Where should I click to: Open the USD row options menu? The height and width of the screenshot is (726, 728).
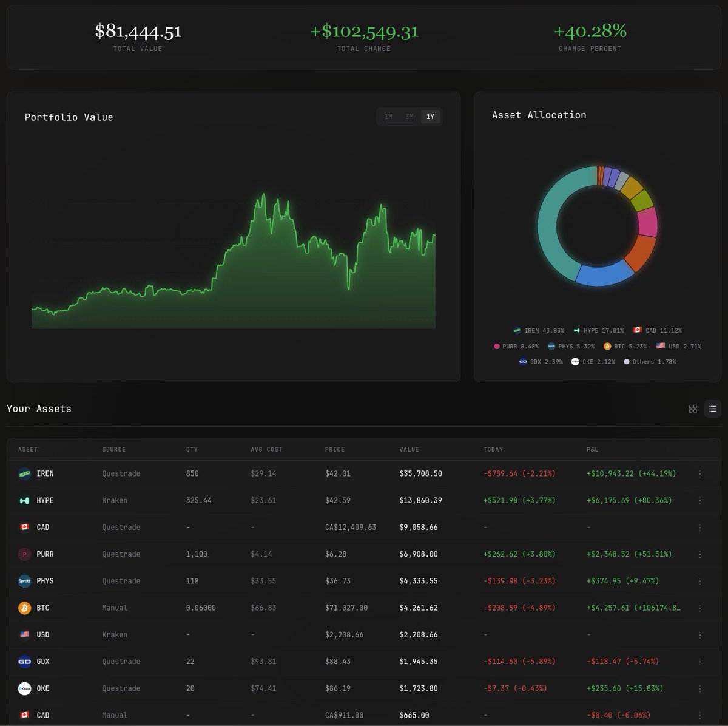(x=700, y=635)
